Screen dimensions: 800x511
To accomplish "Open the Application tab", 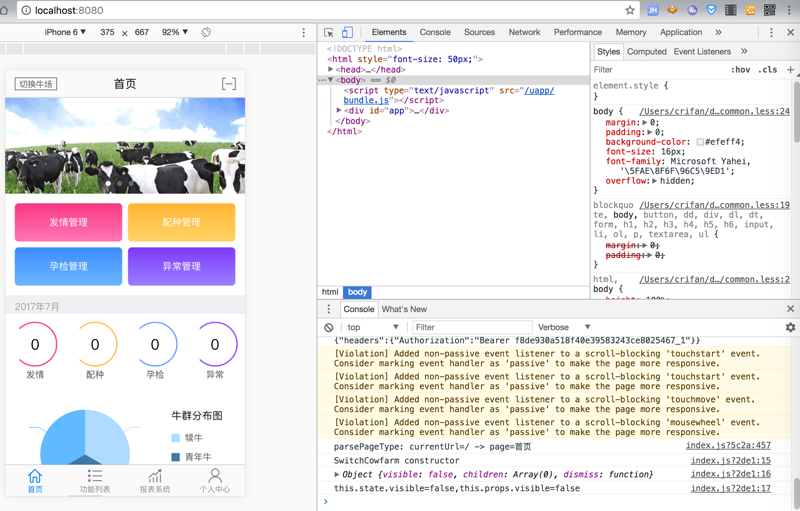I will pyautogui.click(x=681, y=32).
